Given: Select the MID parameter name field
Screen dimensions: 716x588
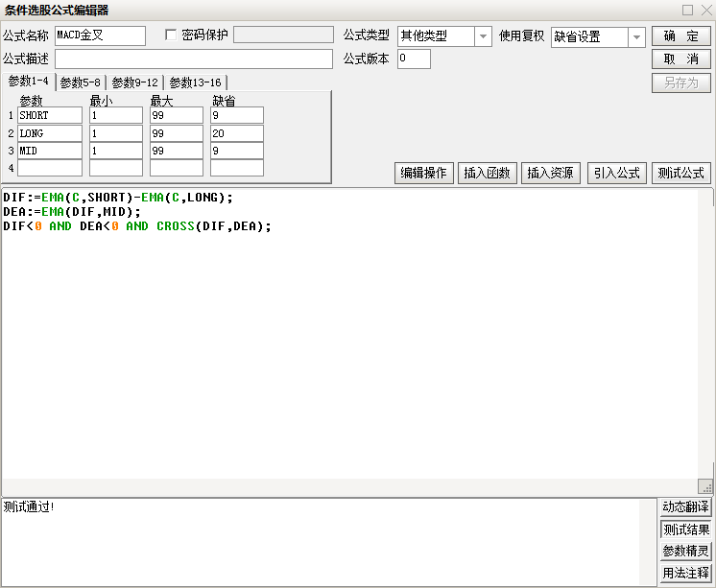Looking at the screenshot, I should tap(50, 151).
